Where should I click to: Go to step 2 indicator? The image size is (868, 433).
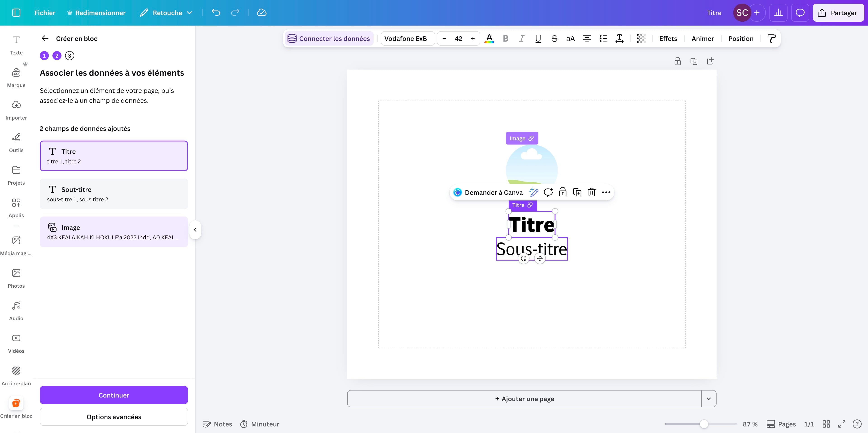point(57,56)
